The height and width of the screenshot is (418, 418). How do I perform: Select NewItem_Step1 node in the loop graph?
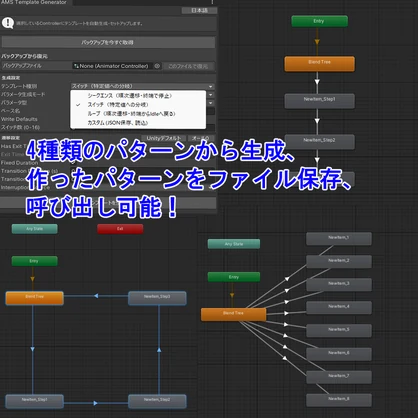point(34,401)
